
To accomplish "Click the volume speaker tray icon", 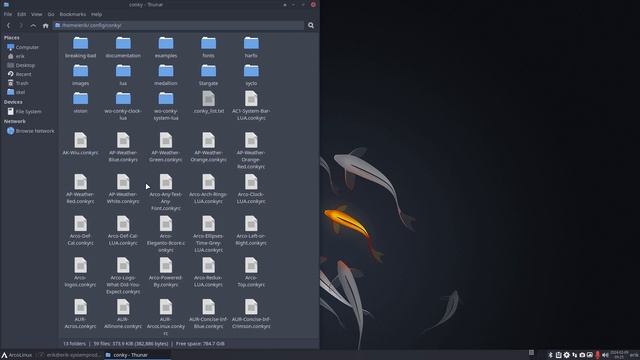I will (605, 355).
